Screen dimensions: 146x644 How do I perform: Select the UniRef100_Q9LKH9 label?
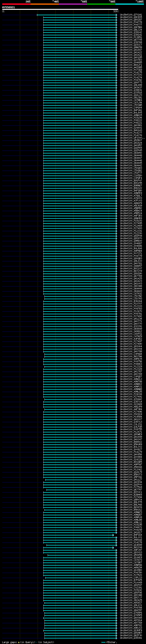coord(131,85)
